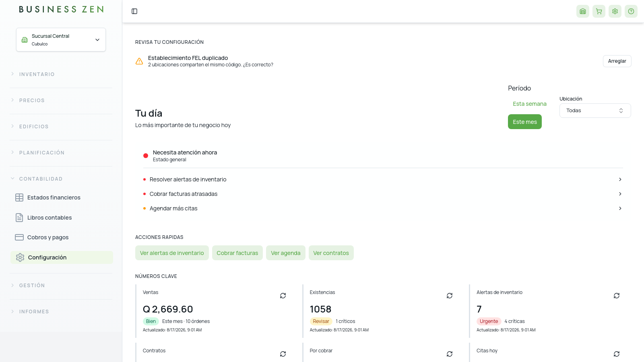Click the Arreglar button

pyautogui.click(x=617, y=61)
